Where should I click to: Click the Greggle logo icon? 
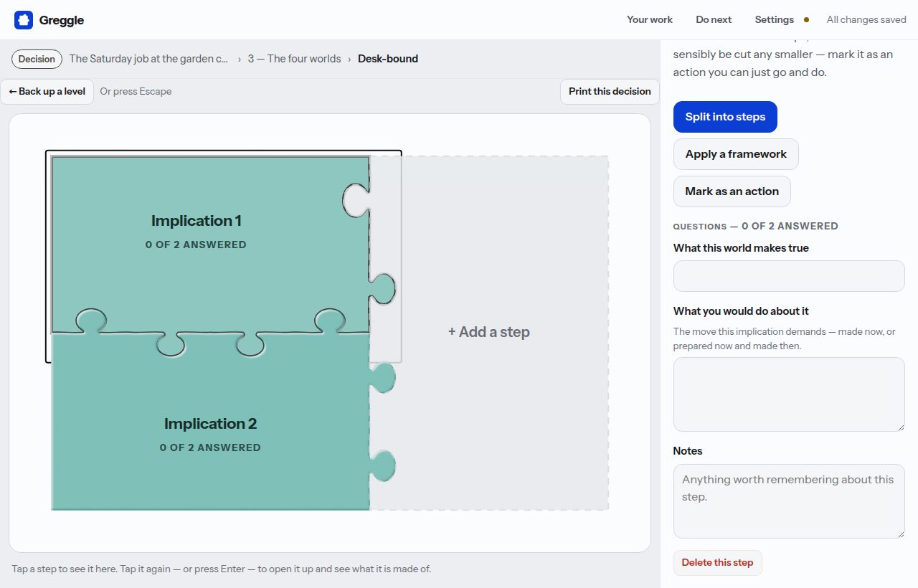24,20
